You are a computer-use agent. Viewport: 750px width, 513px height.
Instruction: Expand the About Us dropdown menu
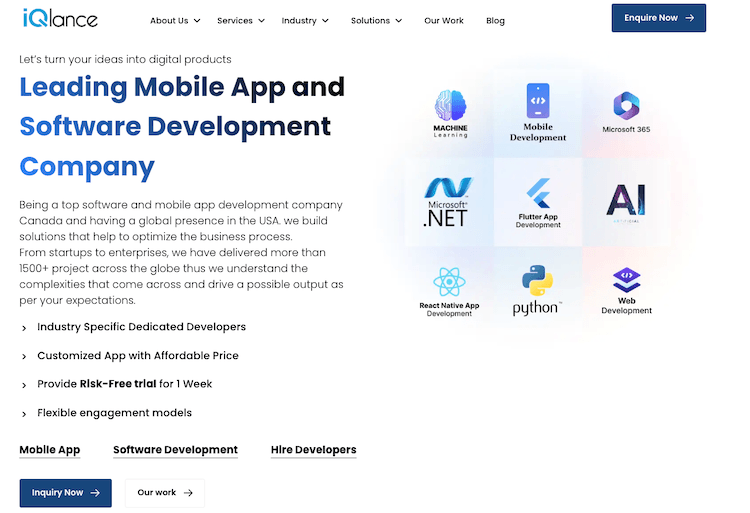[x=175, y=20]
